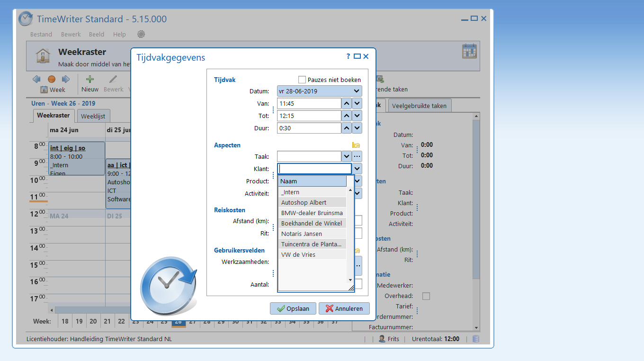Click the Bewerk pencil toolbar button
This screenshot has width=644, height=361.
click(x=113, y=84)
